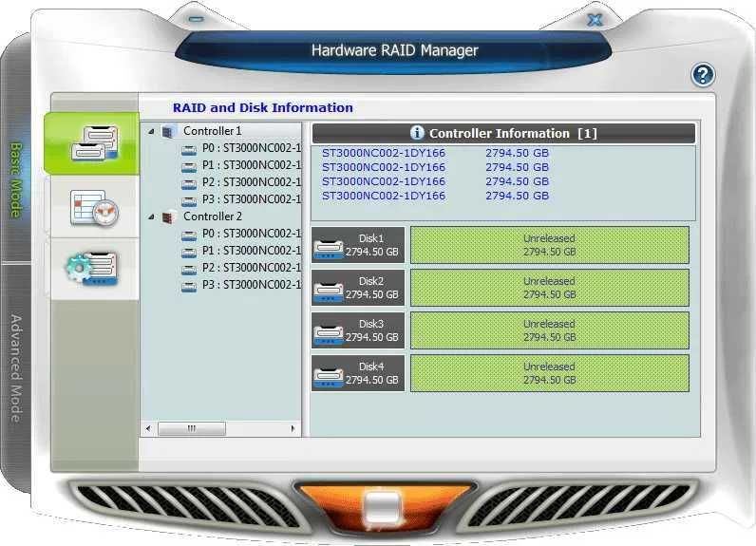Viewport: 756px width, 546px height.
Task: Select P1 disk under Controller 1
Action: tap(251, 165)
